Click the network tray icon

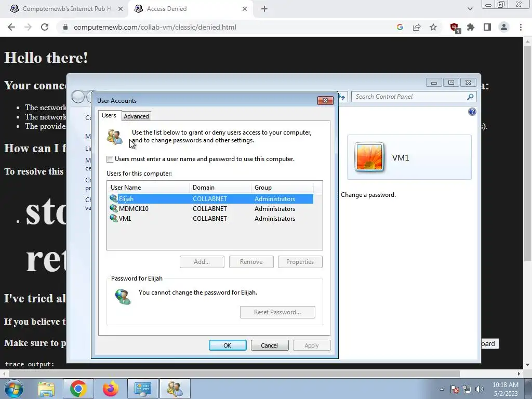tap(467, 389)
